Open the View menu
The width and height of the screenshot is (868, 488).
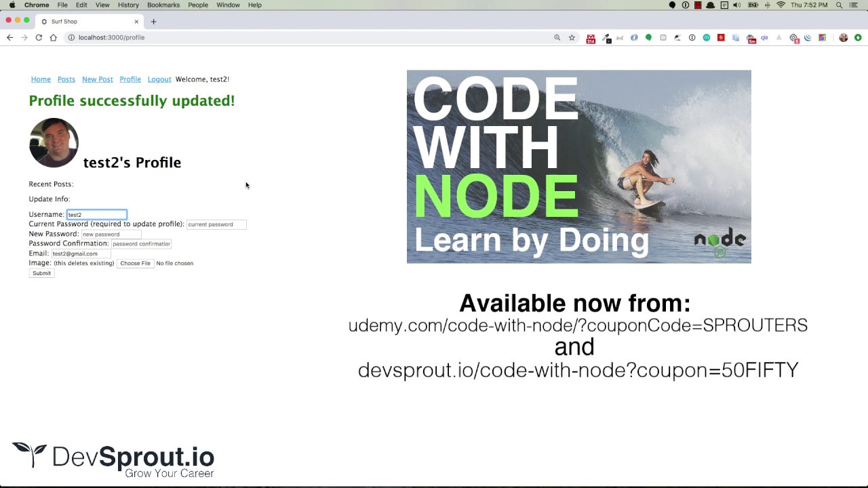coord(102,5)
